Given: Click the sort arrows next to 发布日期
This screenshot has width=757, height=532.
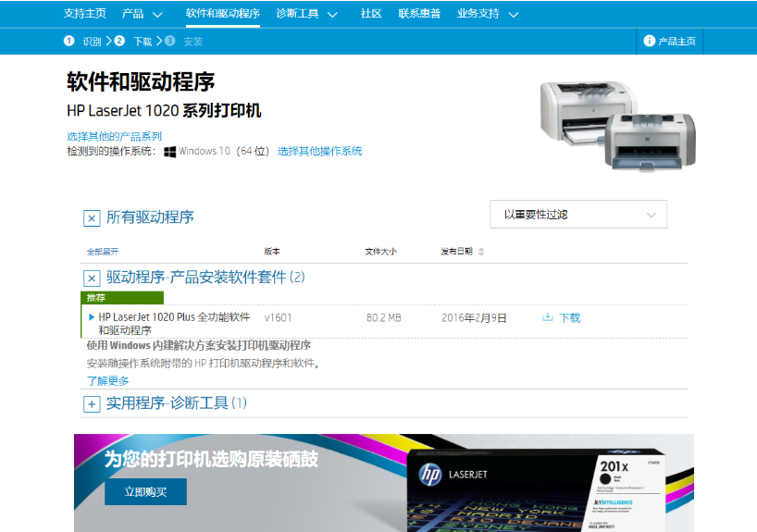Looking at the screenshot, I should coord(481,252).
